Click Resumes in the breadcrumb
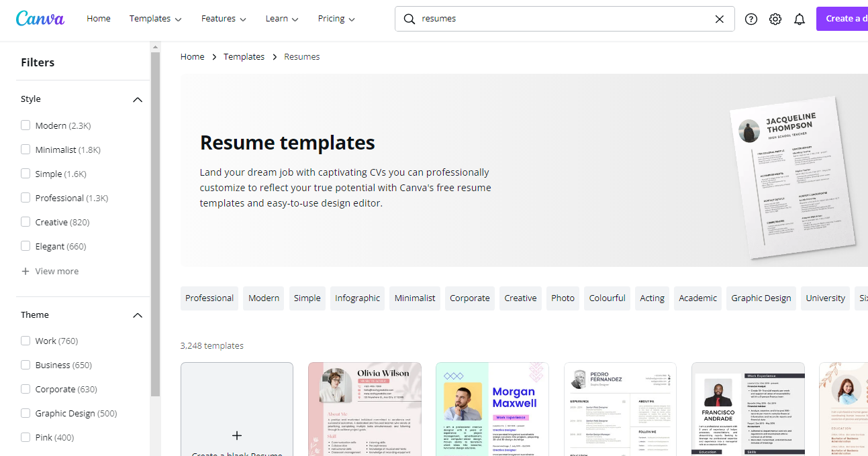868x456 pixels. (302, 57)
